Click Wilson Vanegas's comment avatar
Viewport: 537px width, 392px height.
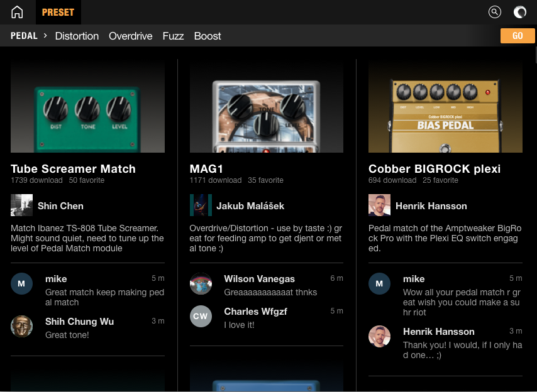(201, 284)
